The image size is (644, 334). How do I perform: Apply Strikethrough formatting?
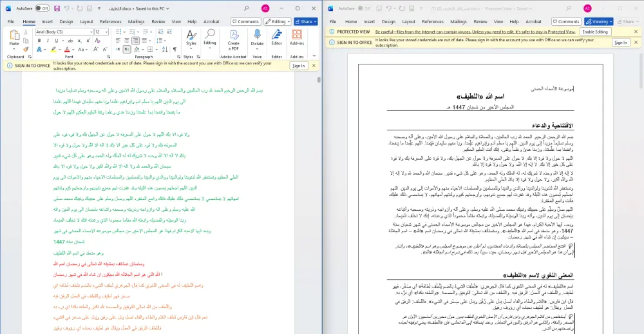71,41
